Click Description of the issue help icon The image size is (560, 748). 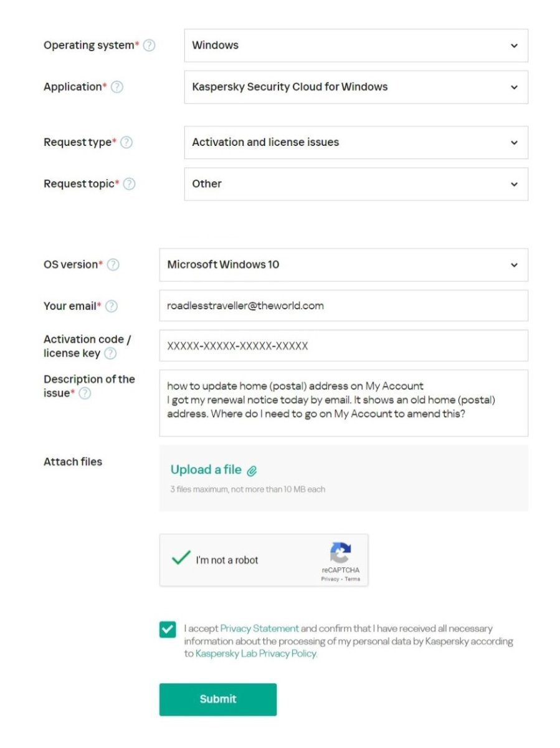point(85,393)
